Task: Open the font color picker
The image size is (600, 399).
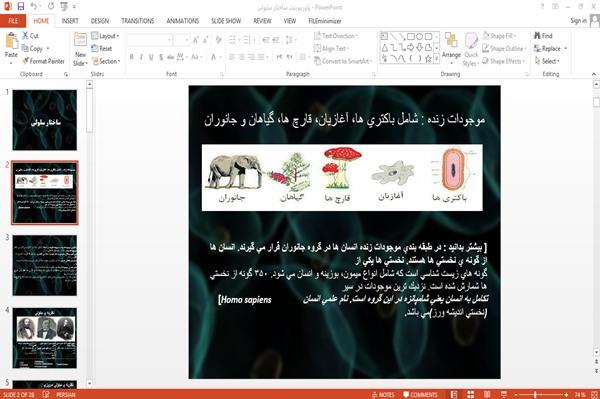Action: [215, 57]
